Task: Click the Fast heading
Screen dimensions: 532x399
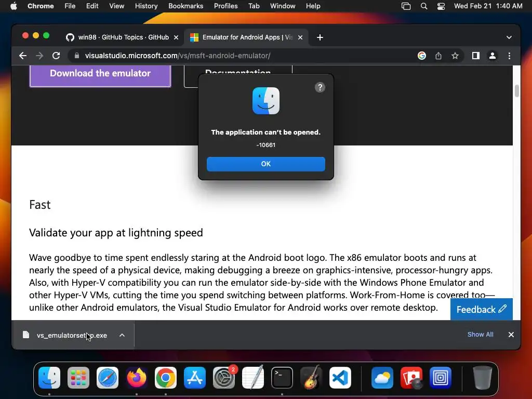Action: [x=39, y=205]
